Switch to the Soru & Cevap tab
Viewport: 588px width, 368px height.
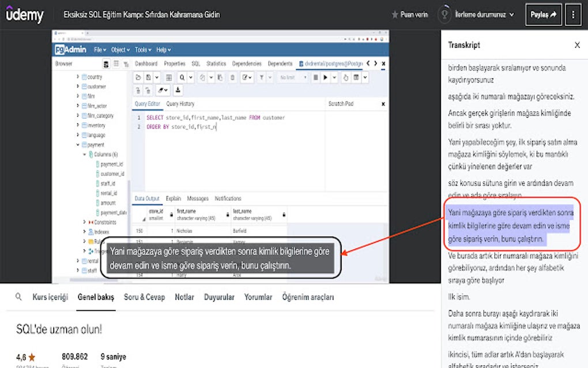coord(144,297)
